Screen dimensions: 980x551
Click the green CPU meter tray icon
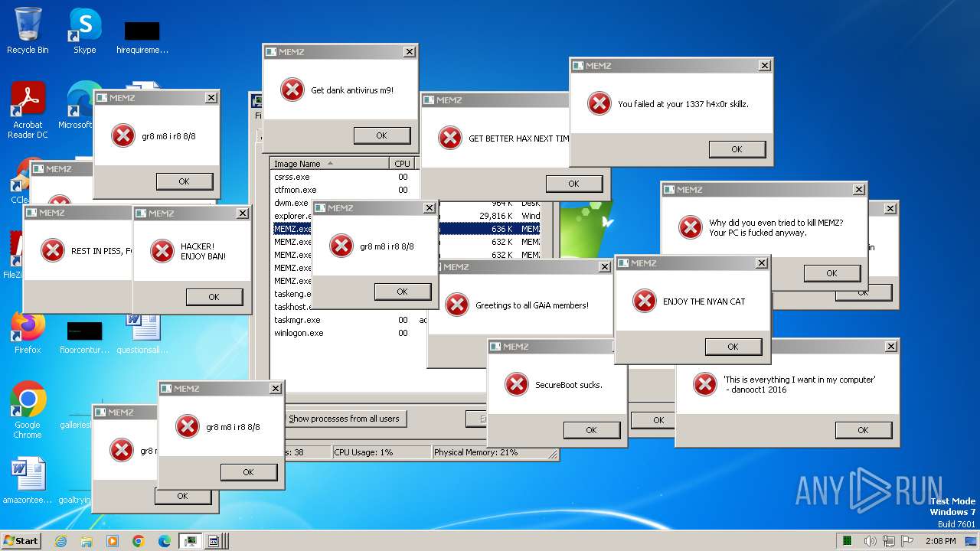848,541
